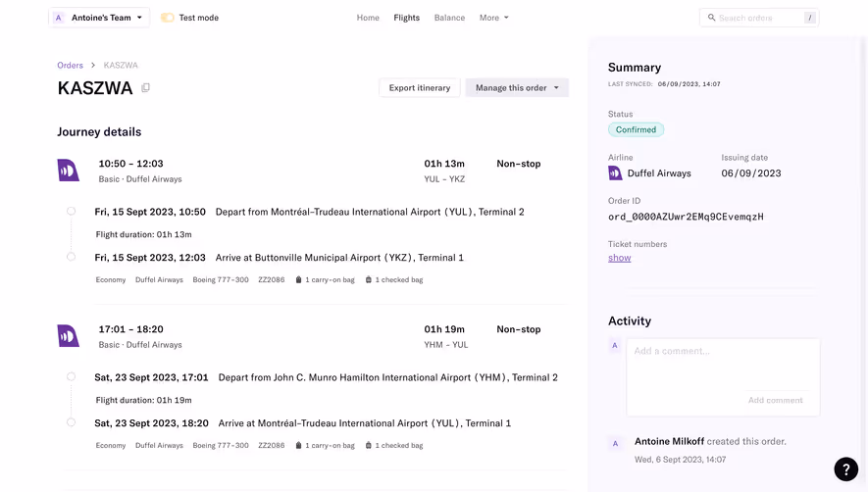The image size is (868, 492).
Task: Click the slash shortcut badge in search
Action: tap(809, 18)
